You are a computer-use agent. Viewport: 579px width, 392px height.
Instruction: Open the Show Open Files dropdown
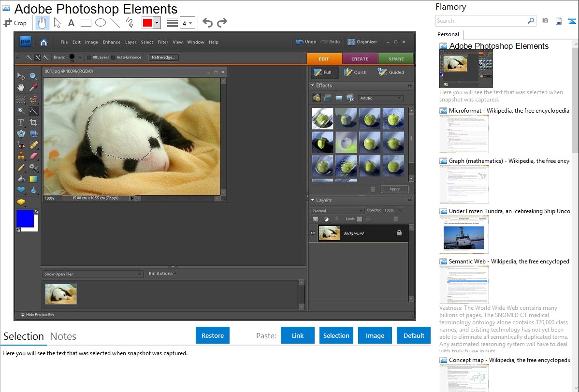tap(92, 274)
